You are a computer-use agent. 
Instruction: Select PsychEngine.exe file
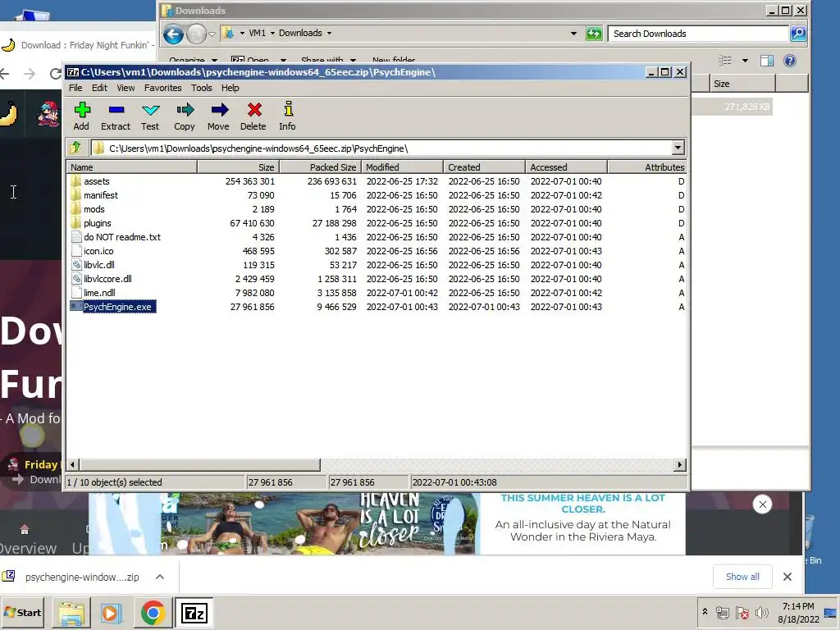coord(117,307)
